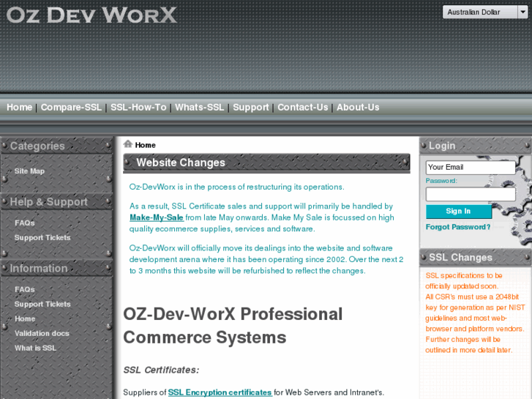Click the Password input field
Viewport: 532px width, 399px height.
click(x=471, y=195)
